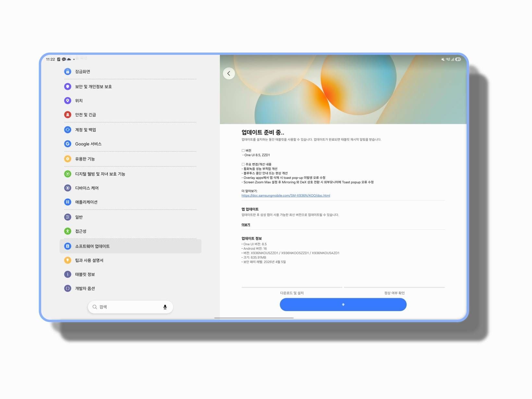Screen dimensions: 532x399
Task: Expand the 더보기 section under 앱 업데이트
Action: pos(245,224)
